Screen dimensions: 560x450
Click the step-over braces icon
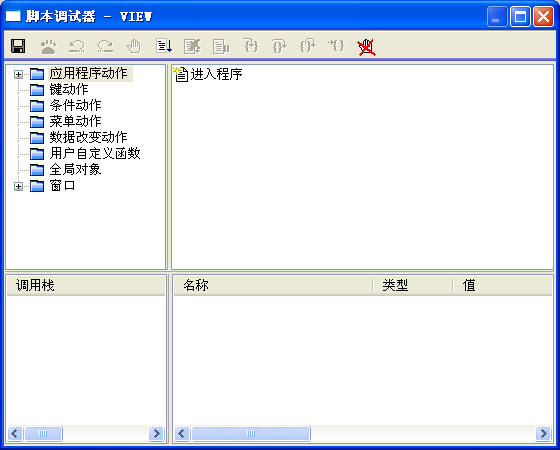coord(279,46)
